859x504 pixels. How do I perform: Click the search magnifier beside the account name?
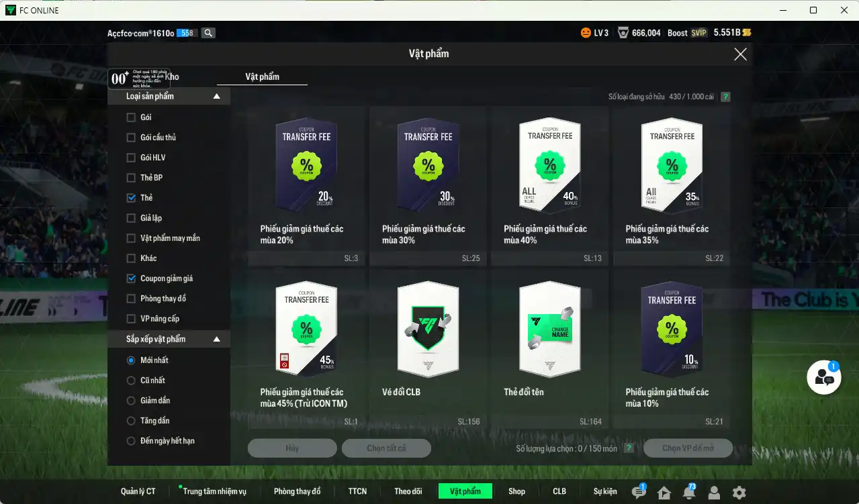tap(208, 33)
